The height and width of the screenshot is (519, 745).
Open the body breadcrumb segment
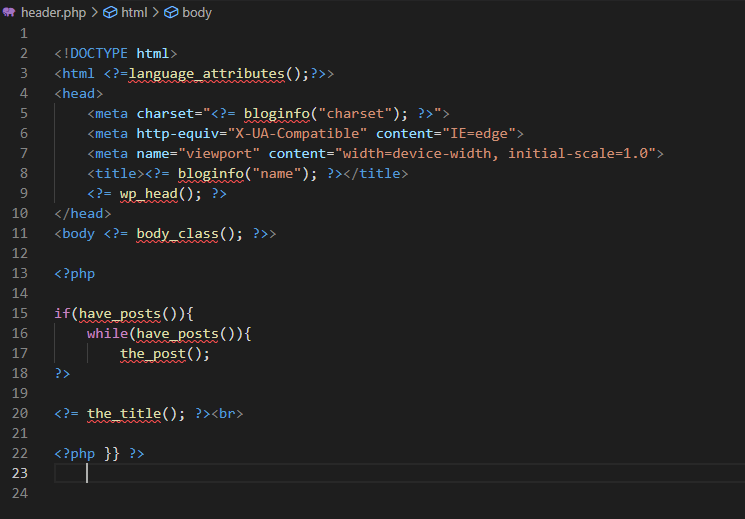pos(197,12)
